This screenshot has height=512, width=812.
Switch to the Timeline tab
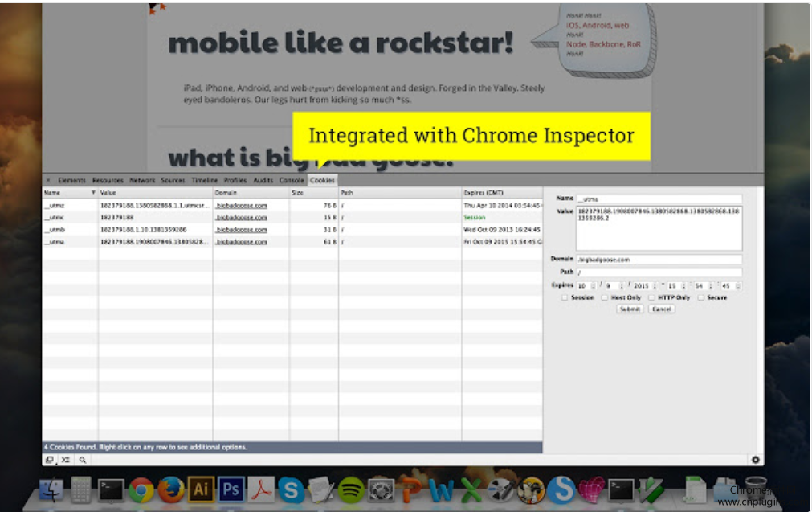point(205,180)
